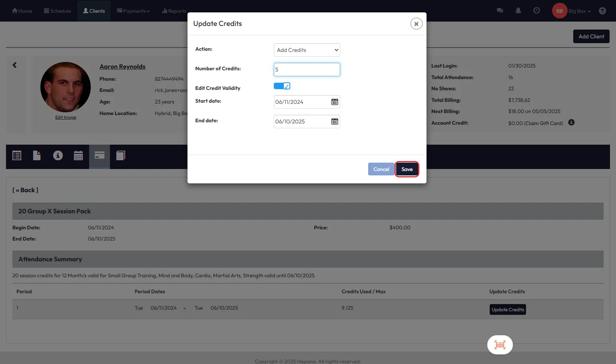The width and height of the screenshot is (616, 364).
Task: Open the client calendar tab icon
Action: 78,155
